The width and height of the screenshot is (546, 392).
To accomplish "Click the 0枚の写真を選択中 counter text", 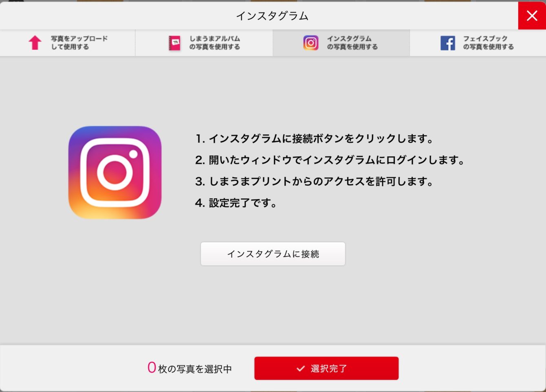I will (190, 368).
